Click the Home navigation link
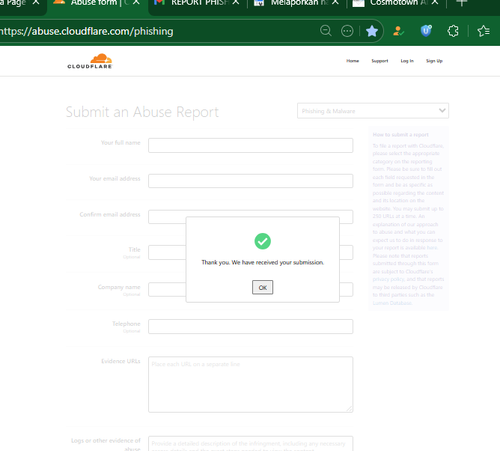The image size is (500, 451). coord(352,61)
